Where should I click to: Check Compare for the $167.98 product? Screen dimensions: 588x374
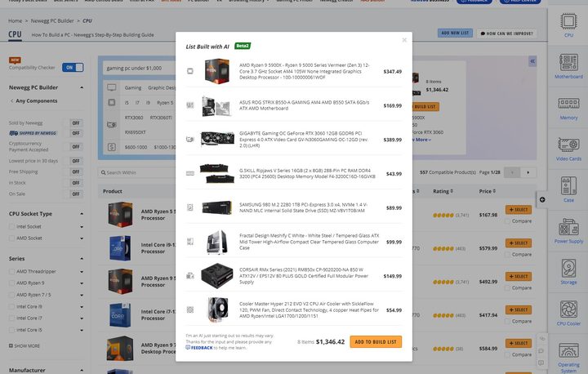pyautogui.click(x=507, y=221)
